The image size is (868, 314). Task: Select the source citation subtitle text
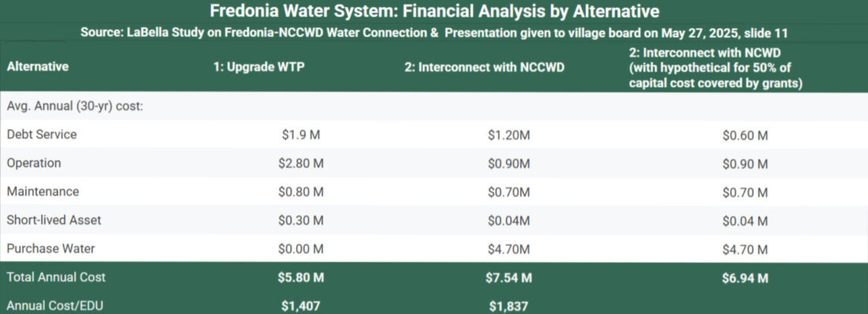435,33
